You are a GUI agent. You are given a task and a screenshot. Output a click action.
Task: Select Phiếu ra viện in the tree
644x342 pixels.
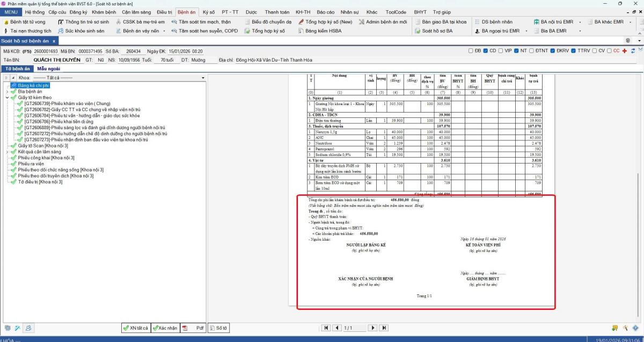[30, 163]
